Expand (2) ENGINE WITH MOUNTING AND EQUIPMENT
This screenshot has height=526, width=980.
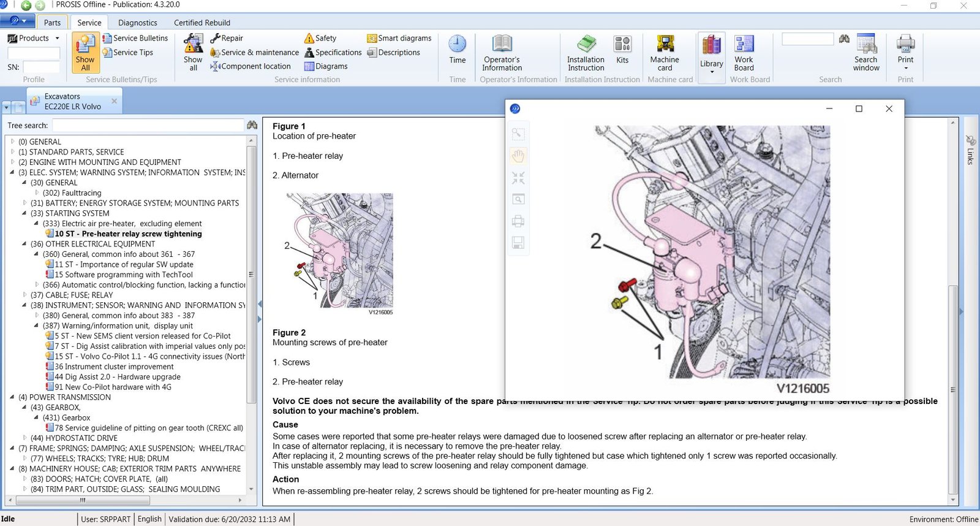coord(12,162)
